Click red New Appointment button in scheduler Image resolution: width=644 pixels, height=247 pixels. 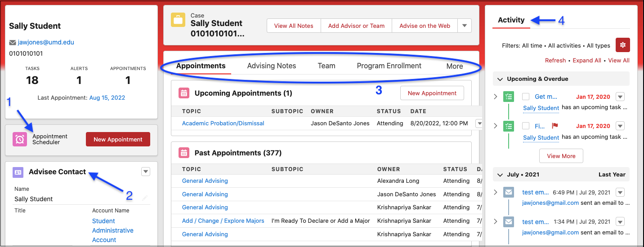coord(118,139)
